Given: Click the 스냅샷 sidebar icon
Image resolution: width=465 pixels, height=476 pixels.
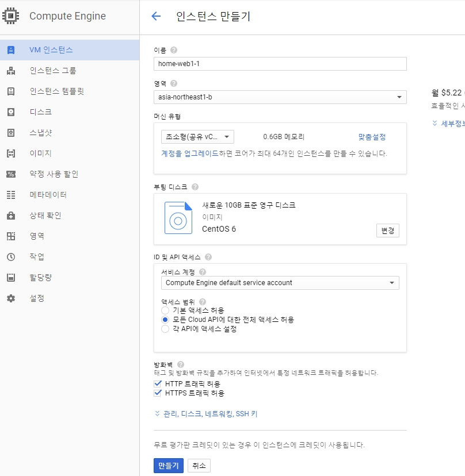Looking at the screenshot, I should pyautogui.click(x=11, y=133).
